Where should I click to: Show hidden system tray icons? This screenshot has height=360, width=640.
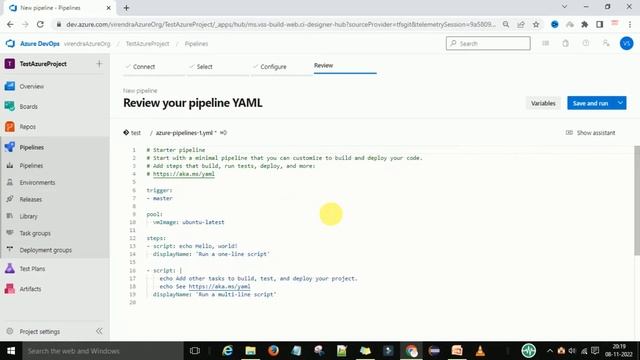tap(549, 351)
